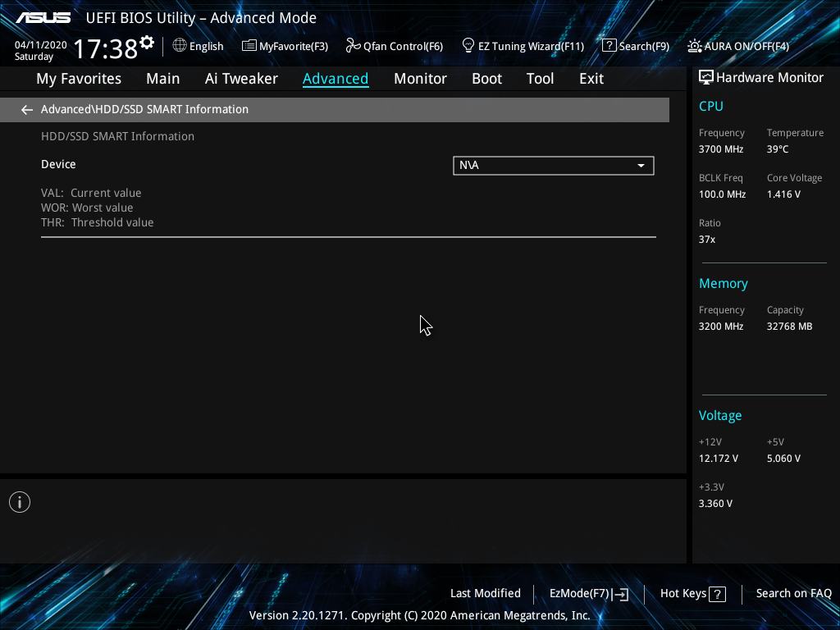The width and height of the screenshot is (840, 630).
Task: Open Qfan Control fan icon
Action: [x=353, y=46]
